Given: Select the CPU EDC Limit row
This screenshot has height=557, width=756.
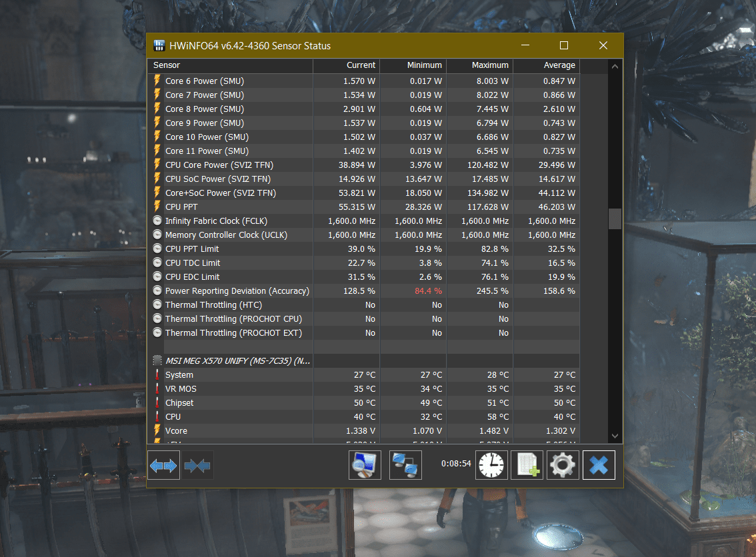Looking at the screenshot, I should click(x=363, y=277).
